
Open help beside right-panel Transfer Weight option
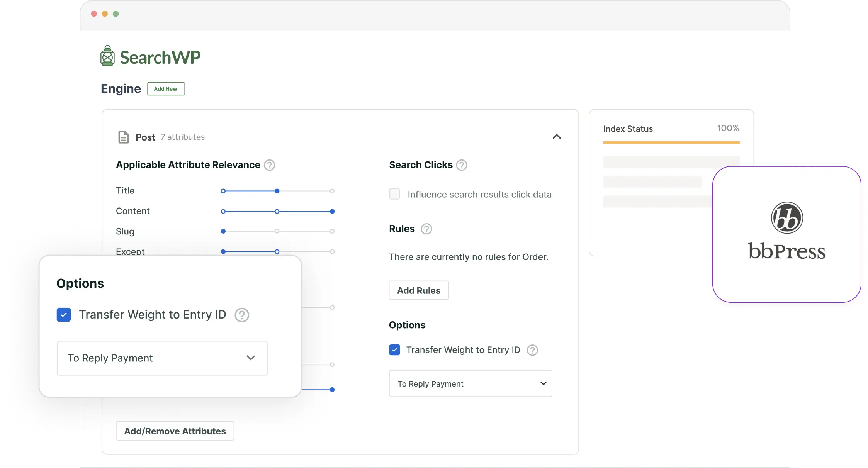pyautogui.click(x=533, y=350)
